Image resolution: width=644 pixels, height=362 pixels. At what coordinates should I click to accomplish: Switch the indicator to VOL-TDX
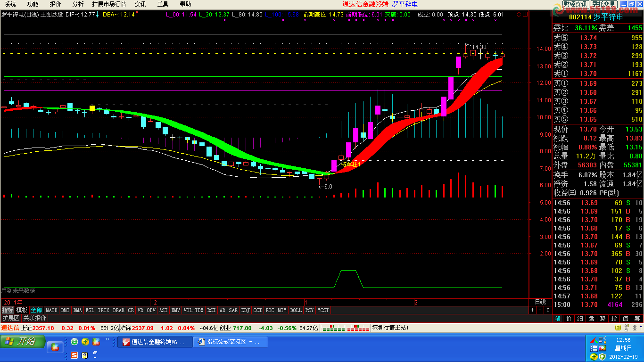[193, 310]
